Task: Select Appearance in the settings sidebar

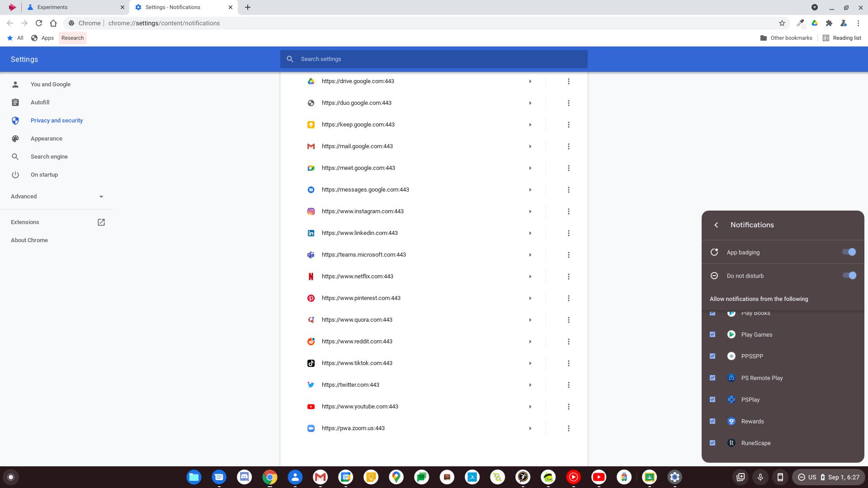Action: [47, 138]
